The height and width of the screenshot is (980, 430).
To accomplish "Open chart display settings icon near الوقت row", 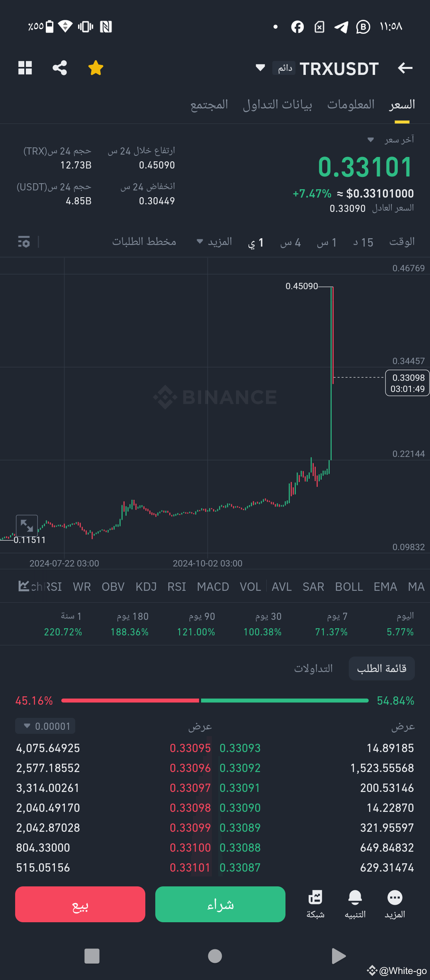I will 23,242.
